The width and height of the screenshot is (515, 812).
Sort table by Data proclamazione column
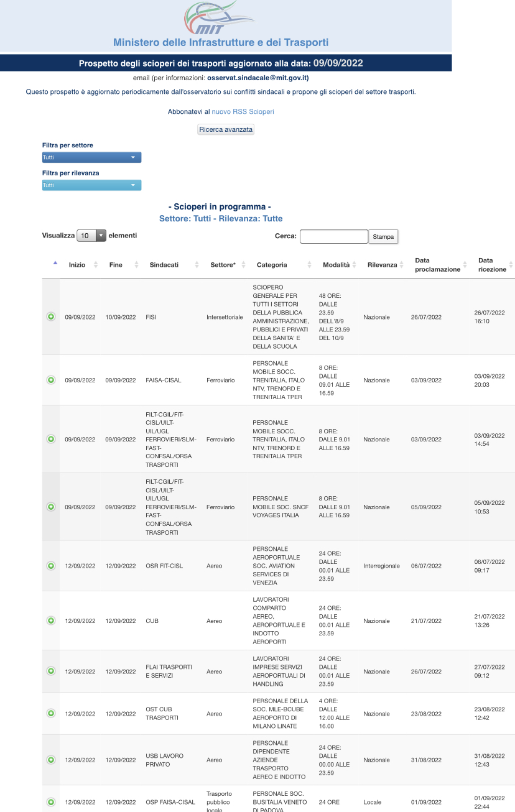438,265
